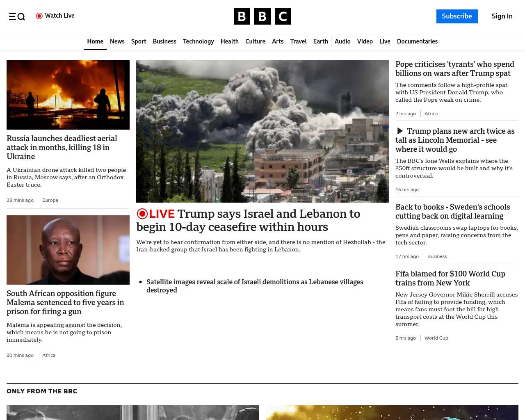Click Sign In
This screenshot has height=420, width=525.
point(502,16)
